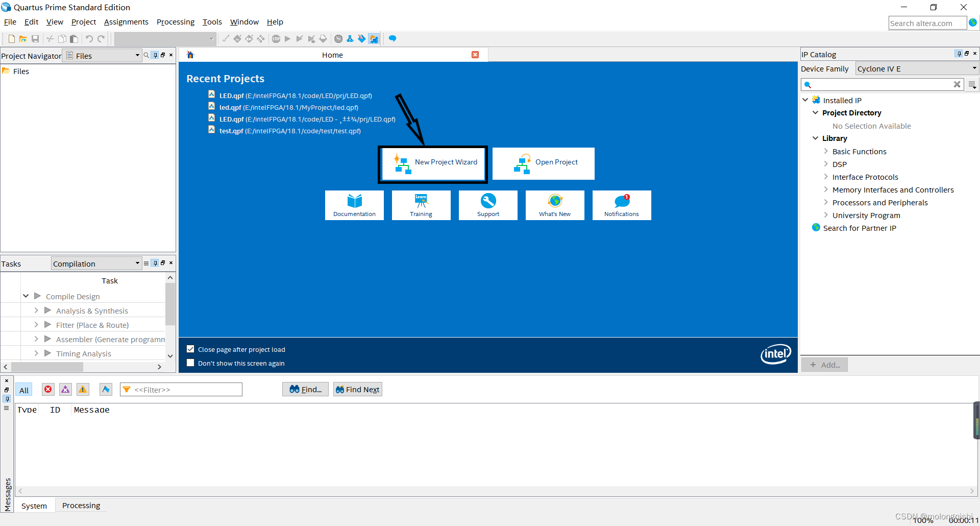The height and width of the screenshot is (526, 980).
Task: Click the IP Catalog options list icon
Action: click(x=972, y=85)
